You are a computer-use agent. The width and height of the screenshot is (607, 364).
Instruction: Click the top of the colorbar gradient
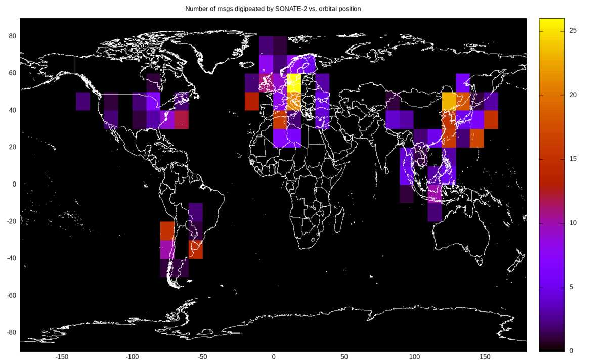(551, 23)
